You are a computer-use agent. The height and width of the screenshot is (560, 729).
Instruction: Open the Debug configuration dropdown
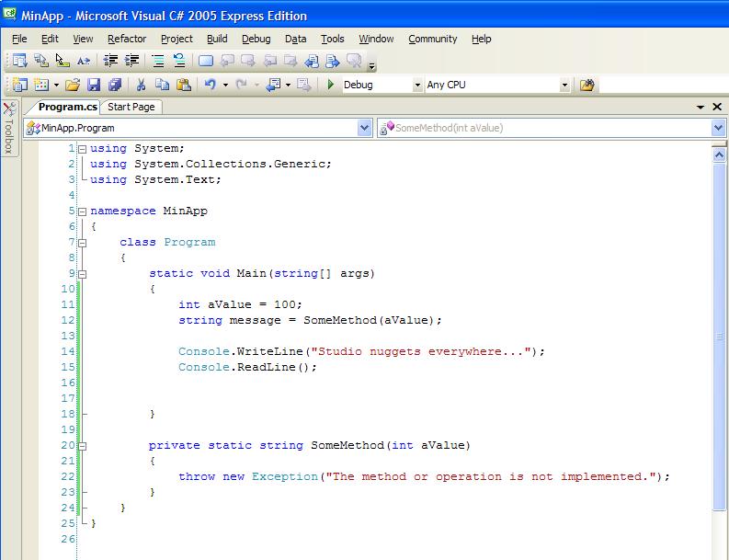point(417,86)
